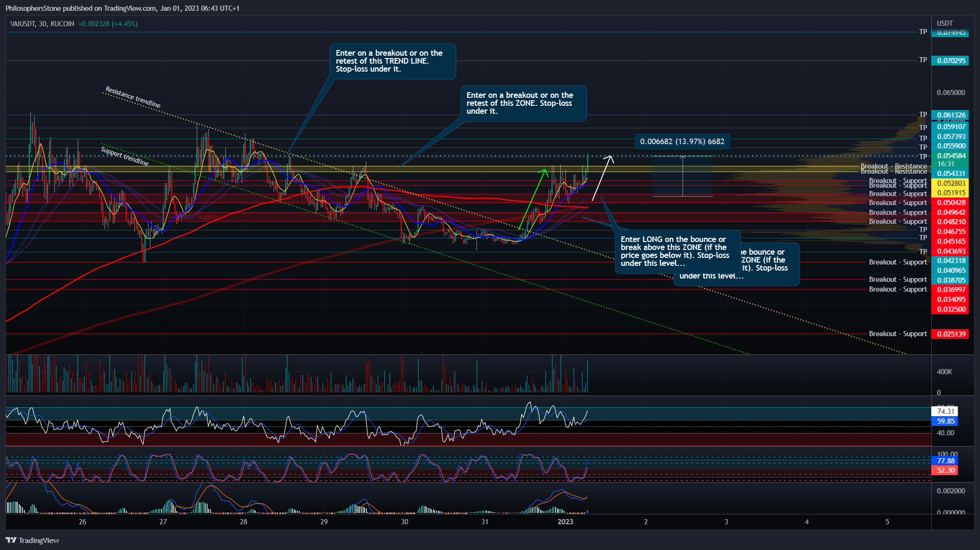Viewport: 980px width, 550px height.
Task: Click the current price label 0.054584
Action: (x=950, y=155)
